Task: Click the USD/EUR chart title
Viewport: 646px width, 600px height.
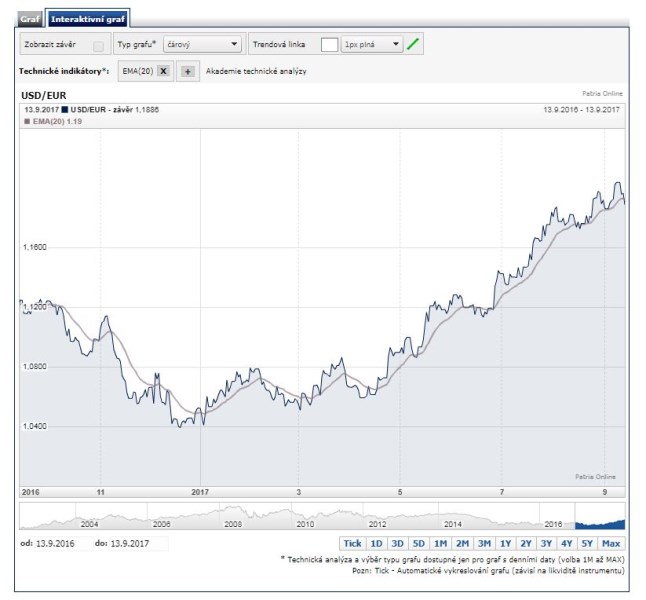Action: click(x=44, y=96)
